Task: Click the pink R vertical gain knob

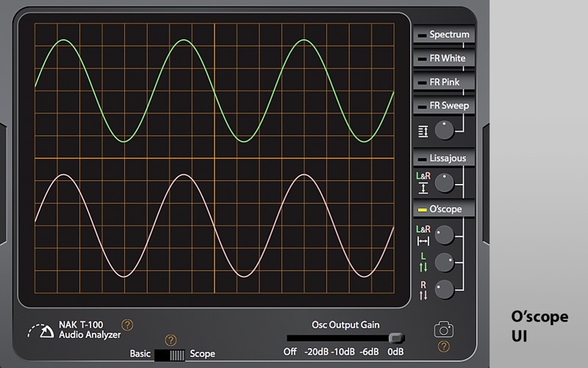Action: [x=445, y=289]
